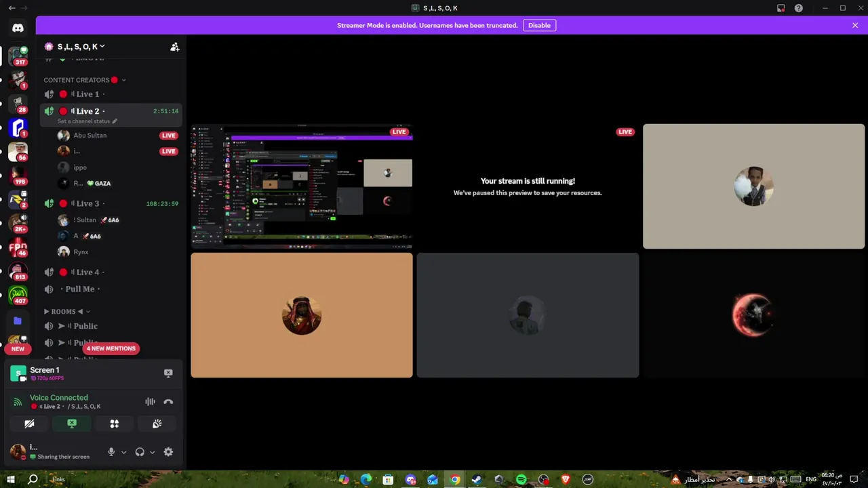Open activities launcher shapes icon
The image size is (868, 488).
(115, 424)
